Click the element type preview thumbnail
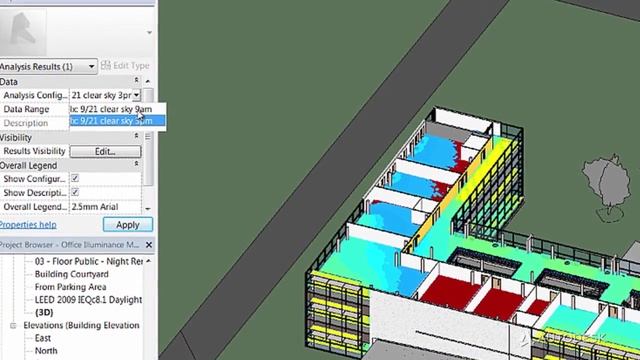 [23, 32]
